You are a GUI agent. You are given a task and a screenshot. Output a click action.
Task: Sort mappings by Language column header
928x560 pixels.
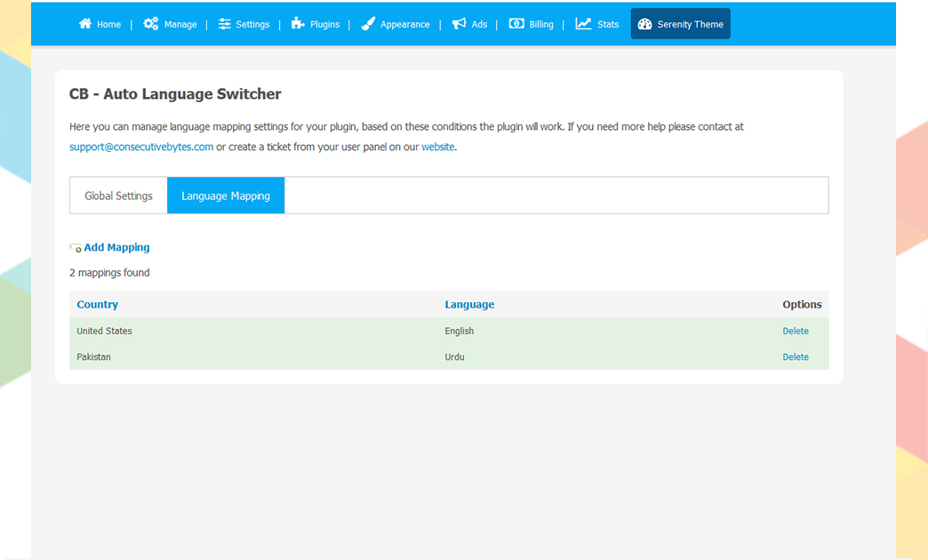coord(469,304)
